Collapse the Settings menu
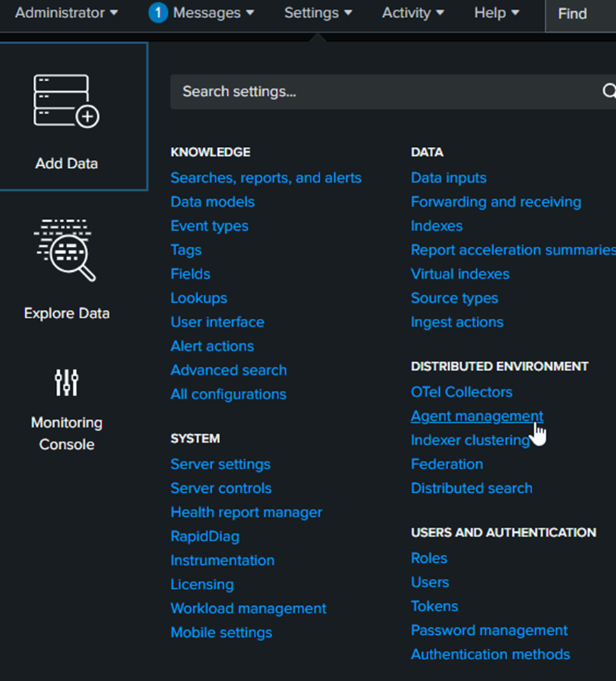616x681 pixels. 318,13
